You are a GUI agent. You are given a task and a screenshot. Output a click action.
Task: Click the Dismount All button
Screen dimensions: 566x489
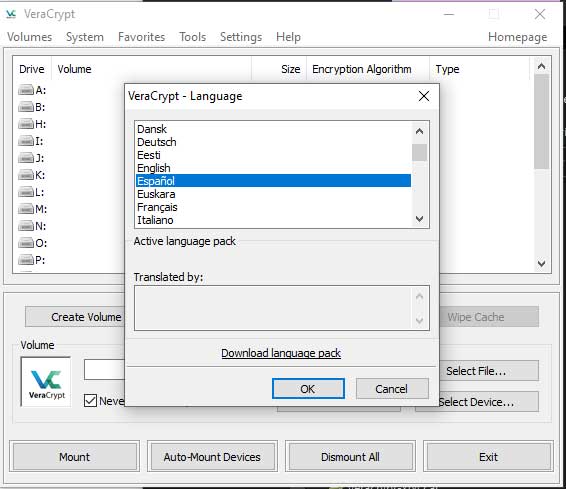pyautogui.click(x=350, y=457)
